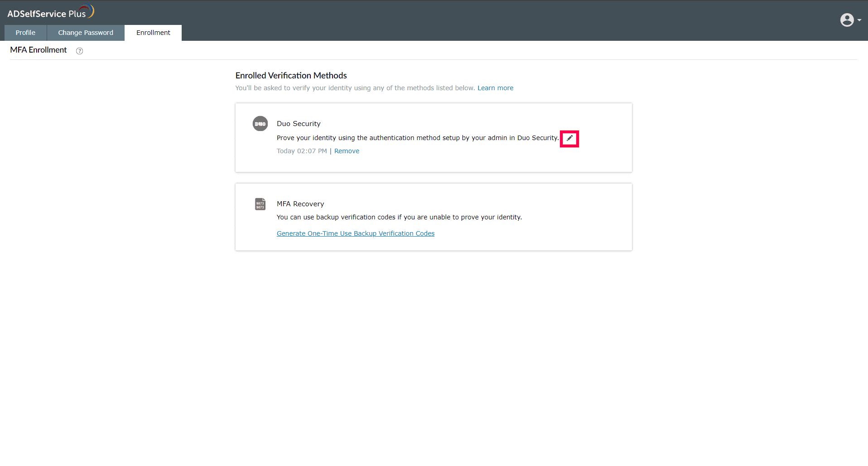The height and width of the screenshot is (466, 868).
Task: Open the user account avatar menu
Action: coord(850,20)
